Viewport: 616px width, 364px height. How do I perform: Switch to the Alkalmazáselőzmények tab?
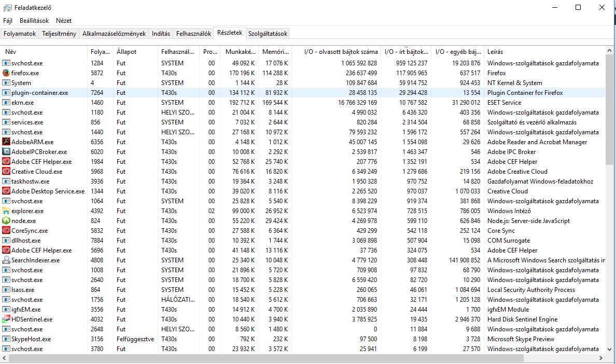pos(114,34)
